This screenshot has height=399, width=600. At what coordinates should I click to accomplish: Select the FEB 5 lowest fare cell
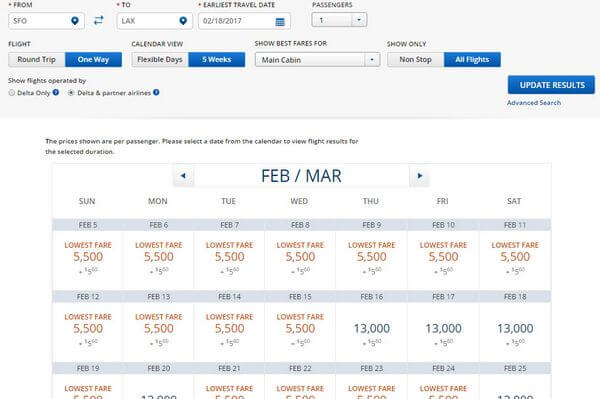(x=88, y=259)
